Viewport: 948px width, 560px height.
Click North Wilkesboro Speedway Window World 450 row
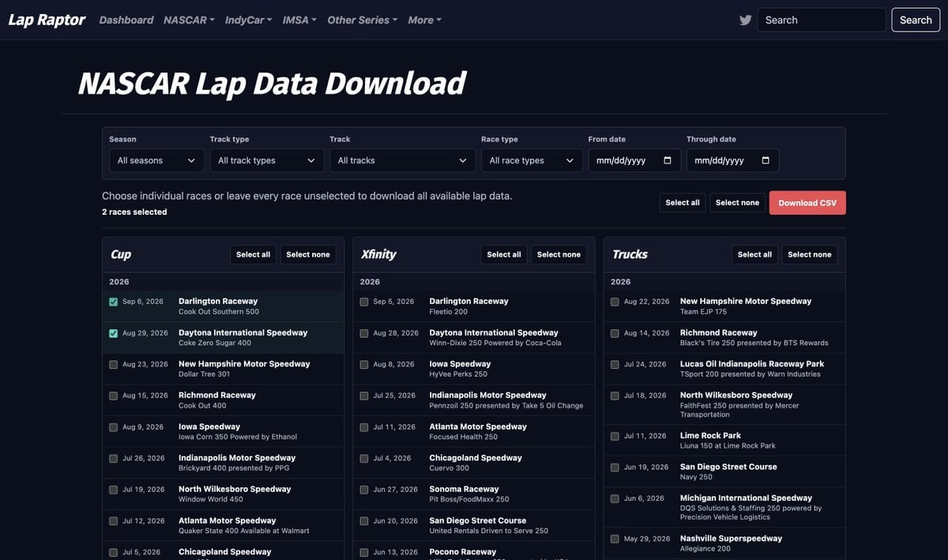click(224, 494)
